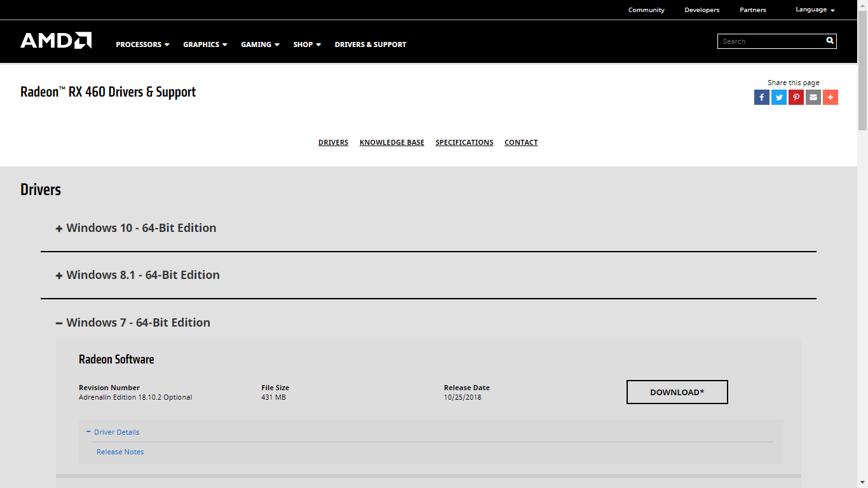Open the Community link
Viewport: 868px width, 488px height.
pyautogui.click(x=646, y=10)
